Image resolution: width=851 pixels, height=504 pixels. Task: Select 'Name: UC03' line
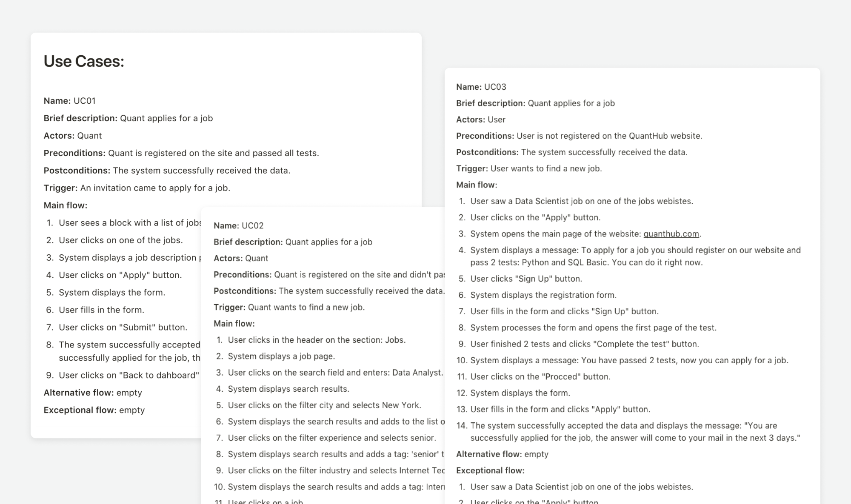(481, 87)
